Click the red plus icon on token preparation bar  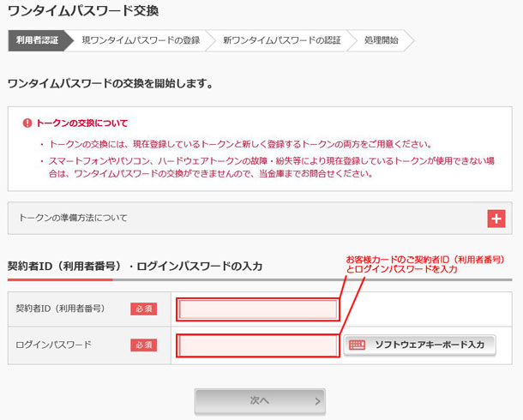click(496, 219)
